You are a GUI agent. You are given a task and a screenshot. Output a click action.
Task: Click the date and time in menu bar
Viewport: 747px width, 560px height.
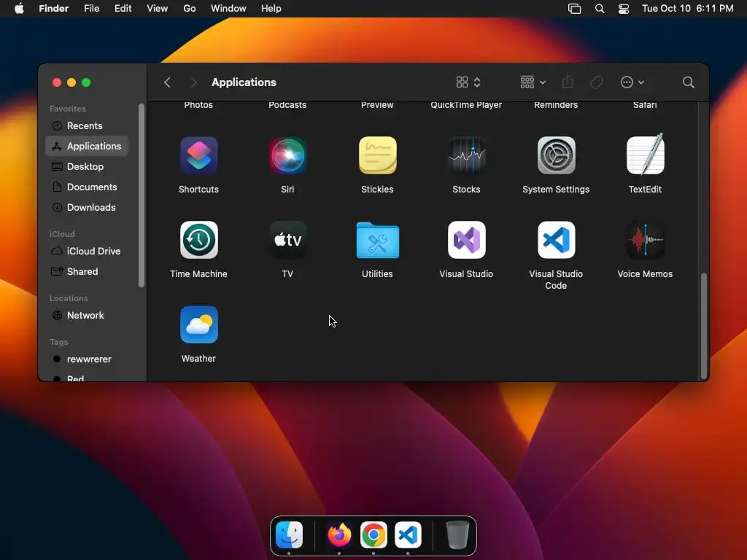click(687, 9)
